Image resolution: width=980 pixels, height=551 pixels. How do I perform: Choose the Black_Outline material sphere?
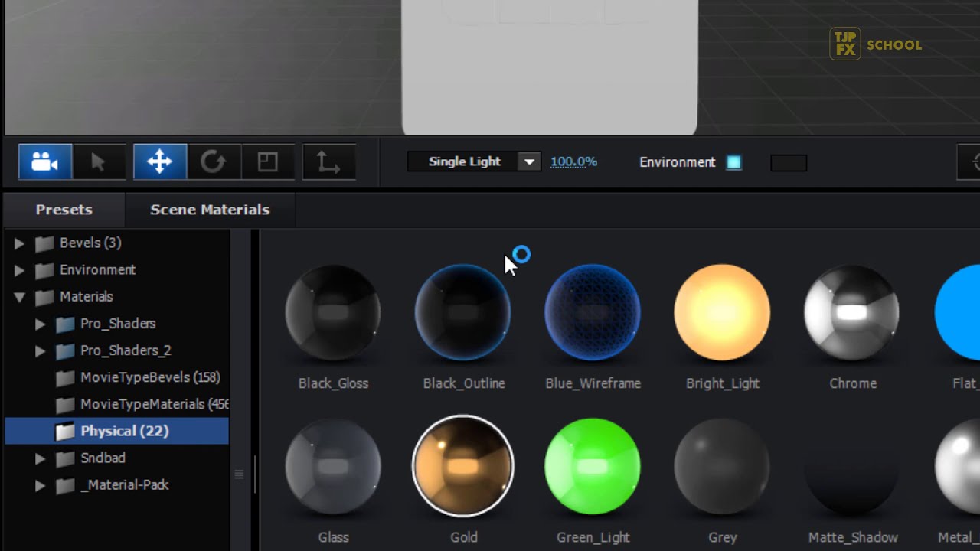point(463,312)
